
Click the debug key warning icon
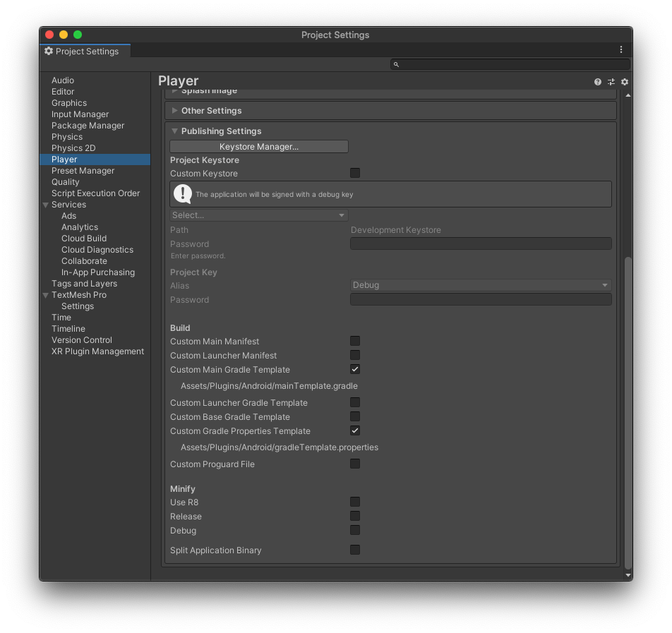(x=183, y=194)
